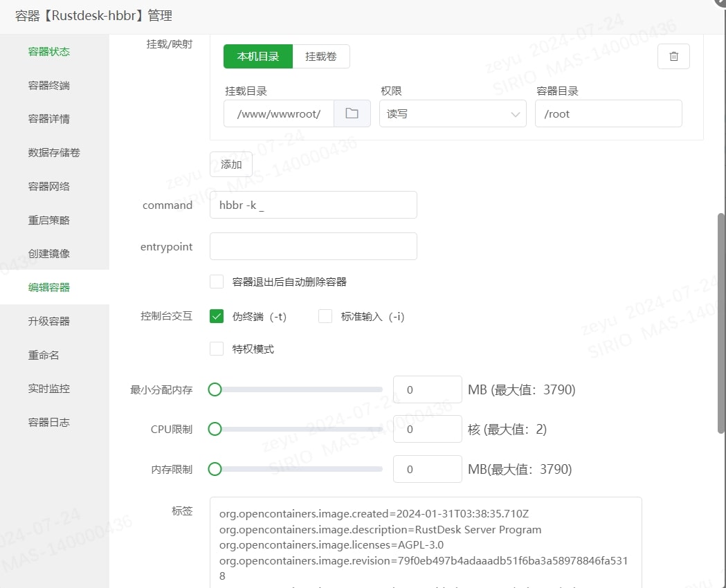Enable the 特权模式 checkbox
The height and width of the screenshot is (588, 726).
(x=217, y=349)
